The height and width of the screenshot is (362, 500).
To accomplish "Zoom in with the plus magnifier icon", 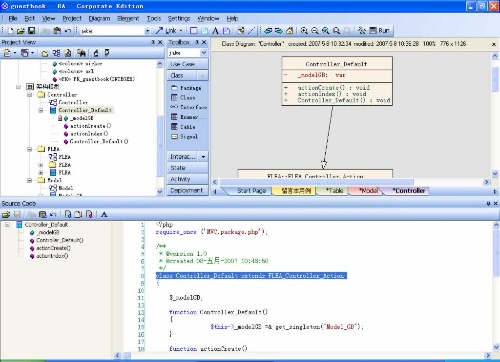I will coord(304,31).
